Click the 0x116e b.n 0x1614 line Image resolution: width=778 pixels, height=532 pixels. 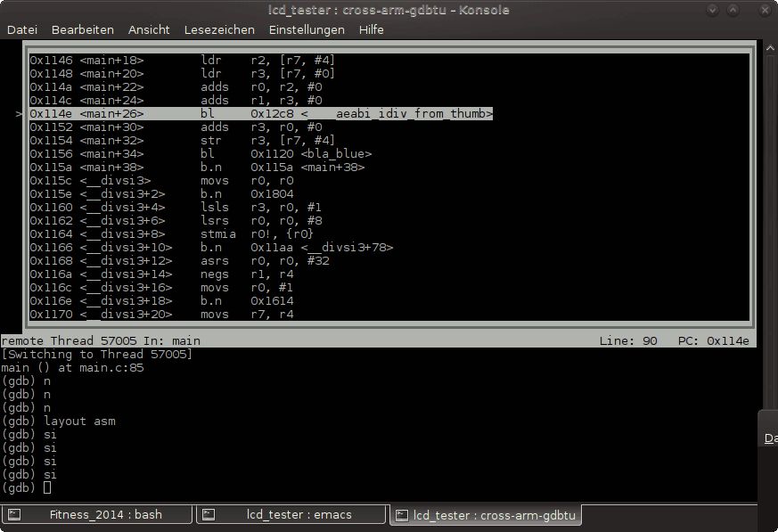coord(161,301)
